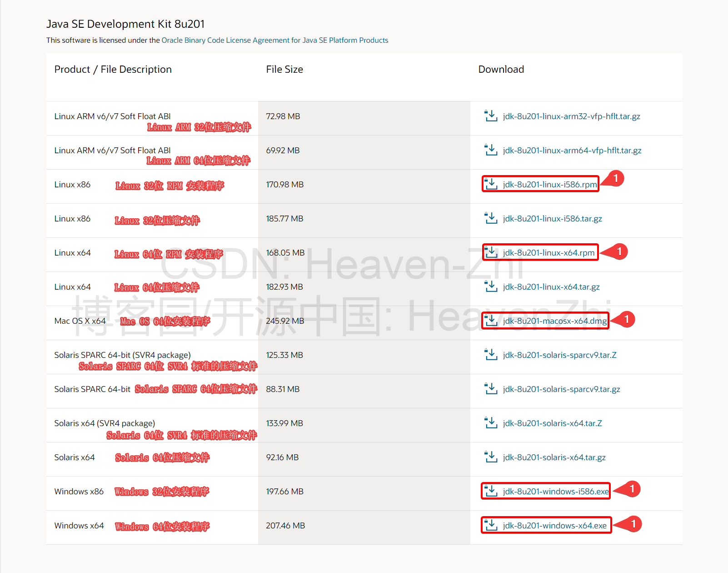728x573 pixels.
Task: Click download icon for linux-arm32-vfp-hflt.tar.gz
Action: point(491,116)
